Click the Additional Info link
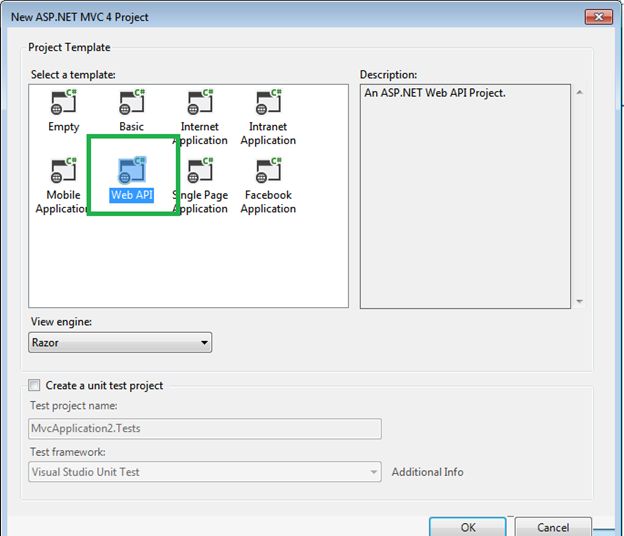 pyautogui.click(x=427, y=472)
